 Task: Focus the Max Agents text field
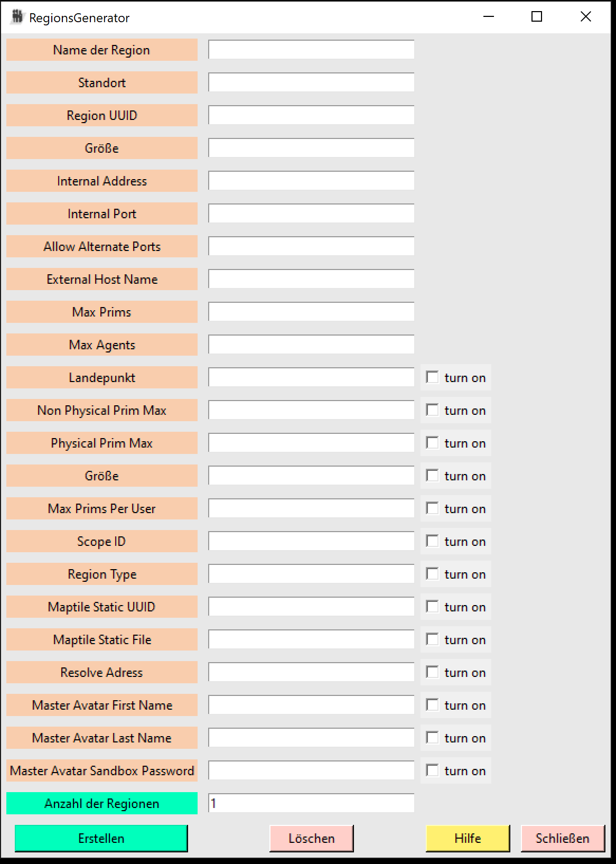click(x=311, y=345)
